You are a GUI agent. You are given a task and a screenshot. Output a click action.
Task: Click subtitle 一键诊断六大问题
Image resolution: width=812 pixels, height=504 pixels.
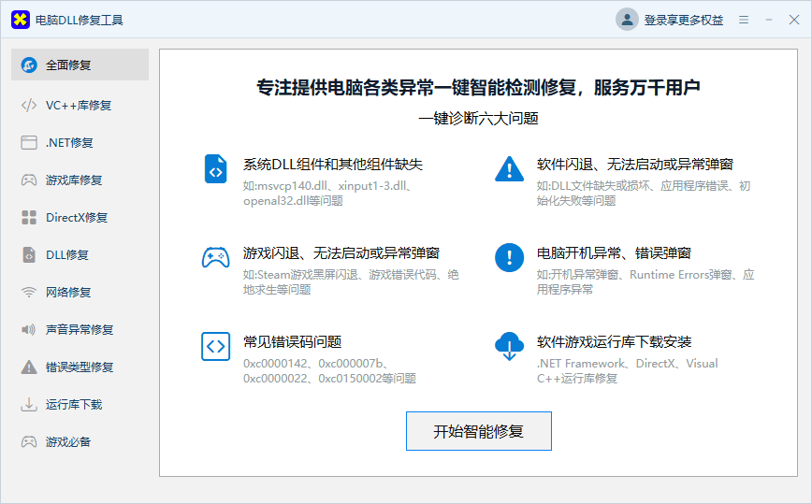tap(479, 119)
